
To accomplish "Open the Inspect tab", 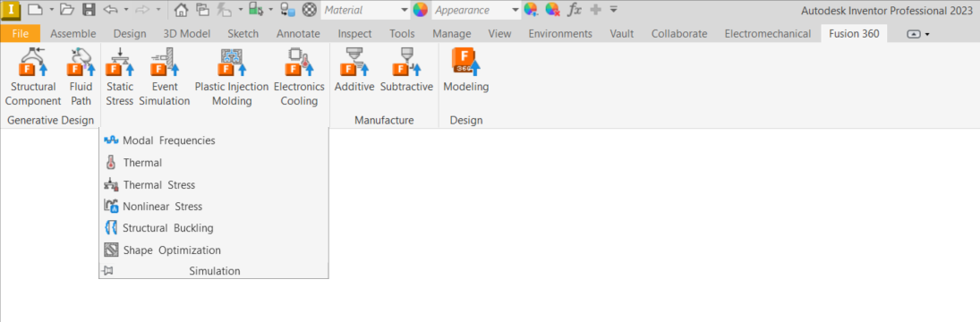I will (x=355, y=34).
